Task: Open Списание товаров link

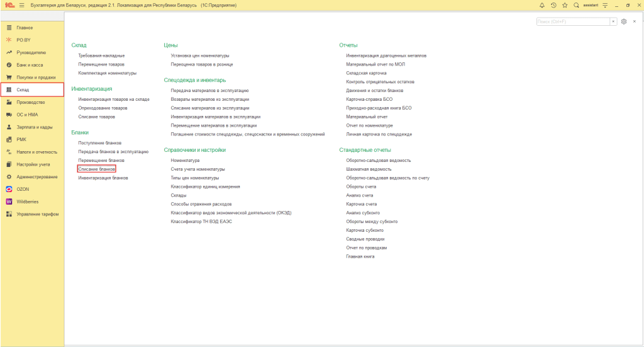Action: pyautogui.click(x=96, y=117)
